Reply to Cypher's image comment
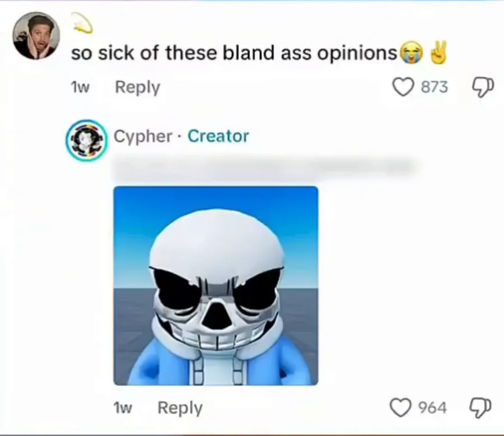Viewport: 504px width, 436px height. [x=180, y=408]
